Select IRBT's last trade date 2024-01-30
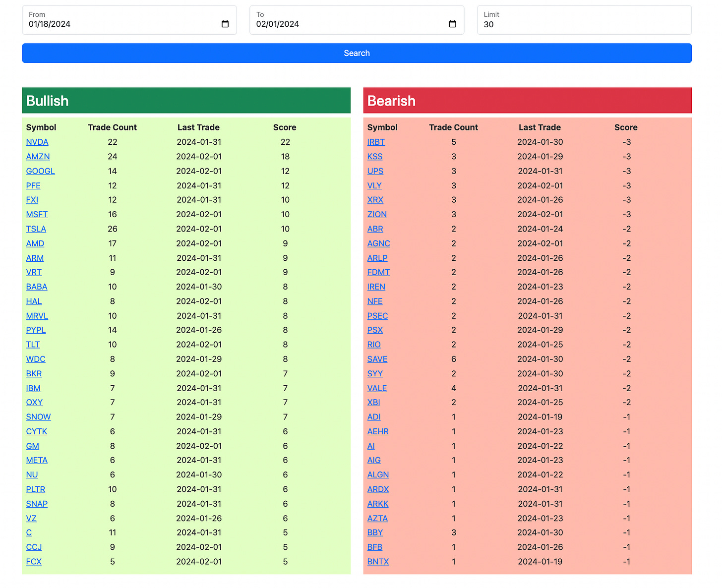This screenshot has height=588, width=722. 540,142
